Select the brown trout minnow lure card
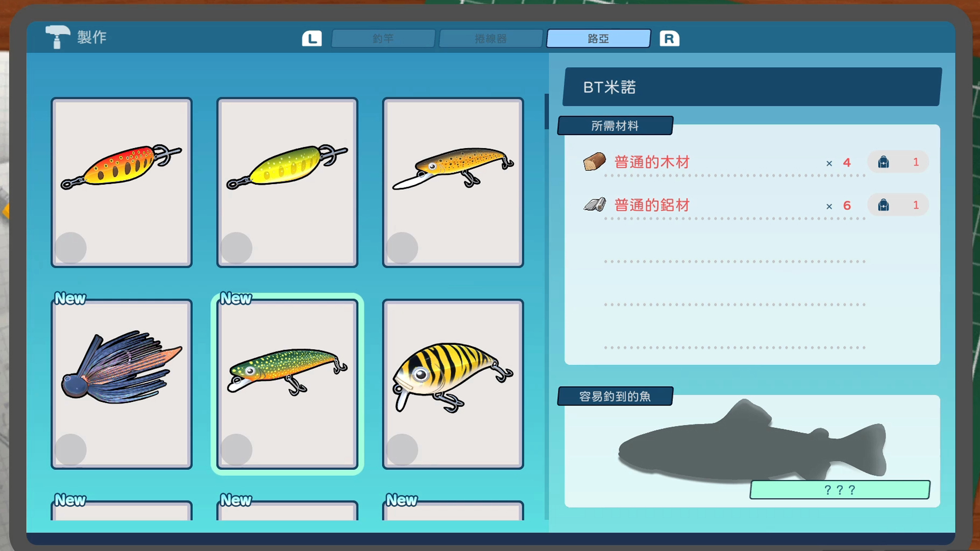The width and height of the screenshot is (980, 551). pyautogui.click(x=453, y=182)
